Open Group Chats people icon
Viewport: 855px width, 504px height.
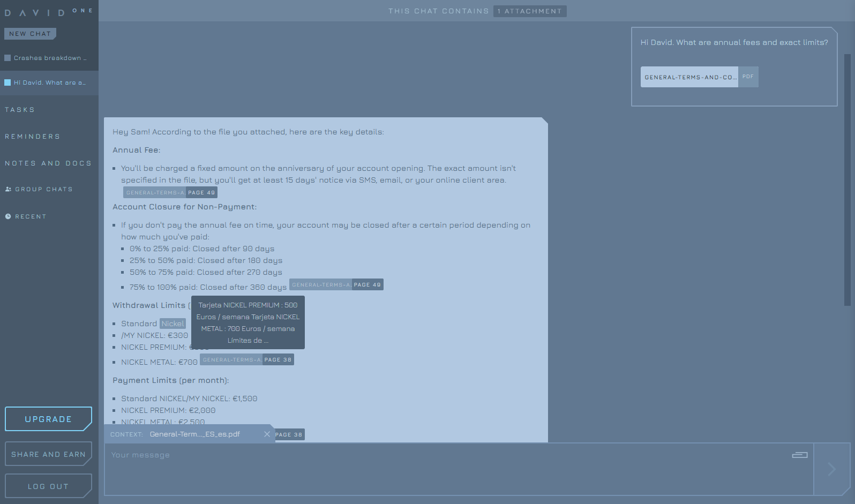point(8,189)
